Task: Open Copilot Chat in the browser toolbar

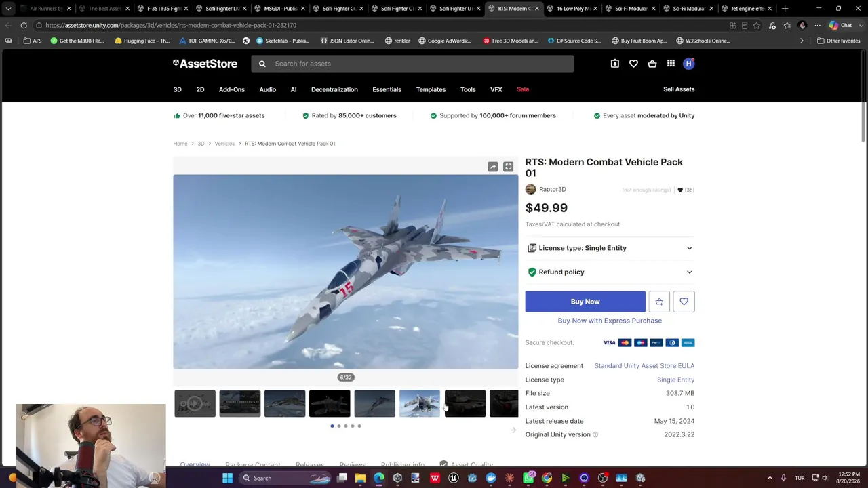Action: coord(840,25)
